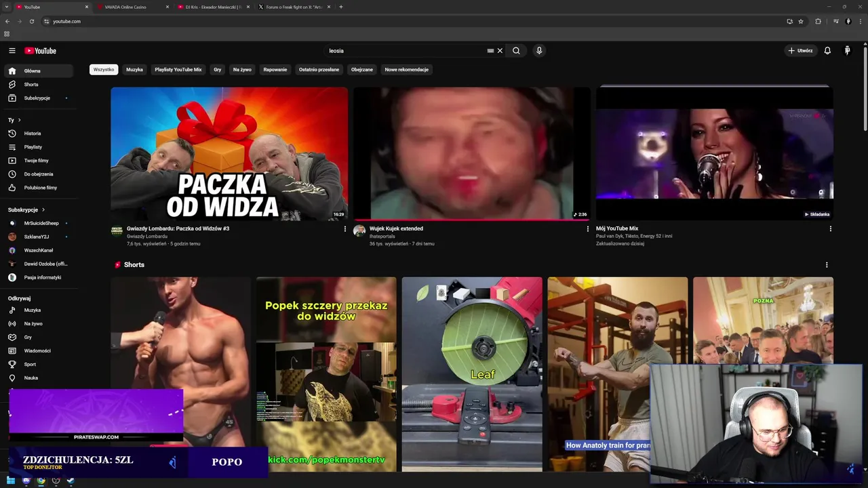Open Gry under Odkrywaj

point(39,338)
